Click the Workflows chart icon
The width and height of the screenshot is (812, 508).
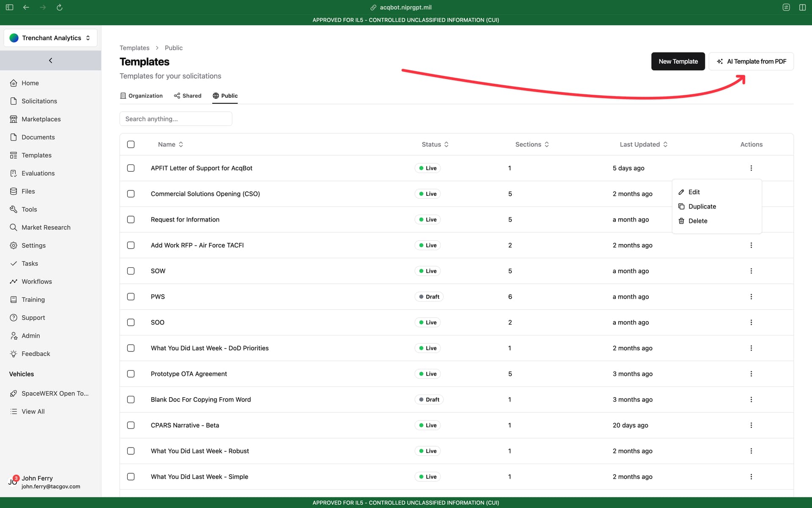14,282
